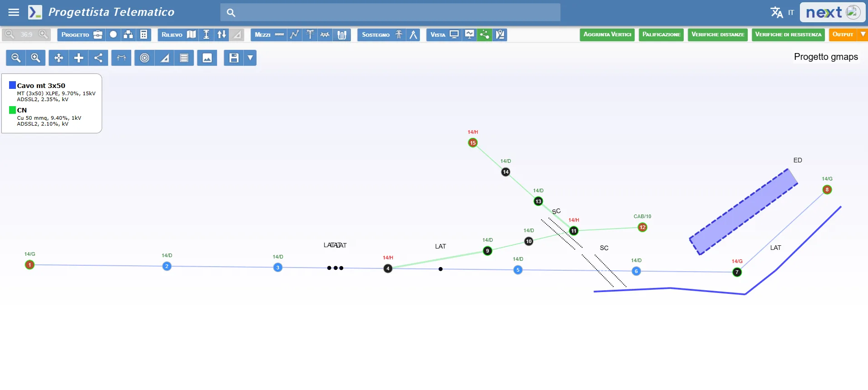Image resolution: width=868 pixels, height=390 pixels.
Task: Select blue support node 6
Action: click(636, 271)
